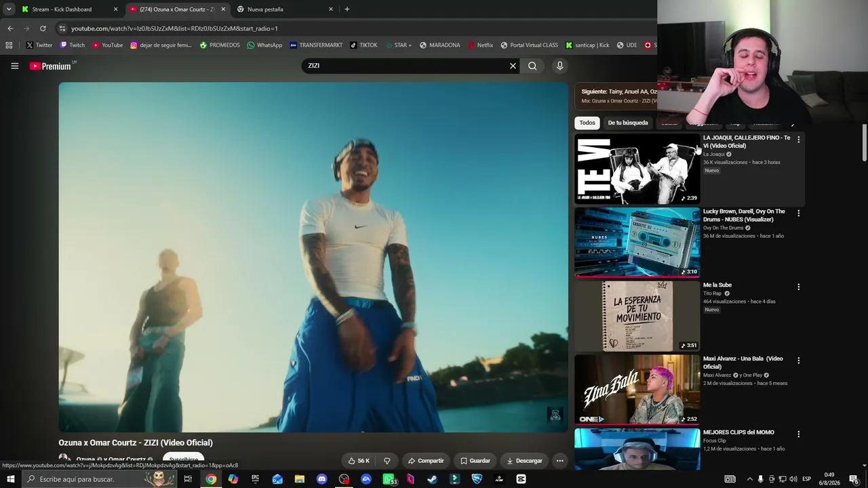Open Task View on the taskbar
Screen dimensions: 868x488
tap(188, 479)
